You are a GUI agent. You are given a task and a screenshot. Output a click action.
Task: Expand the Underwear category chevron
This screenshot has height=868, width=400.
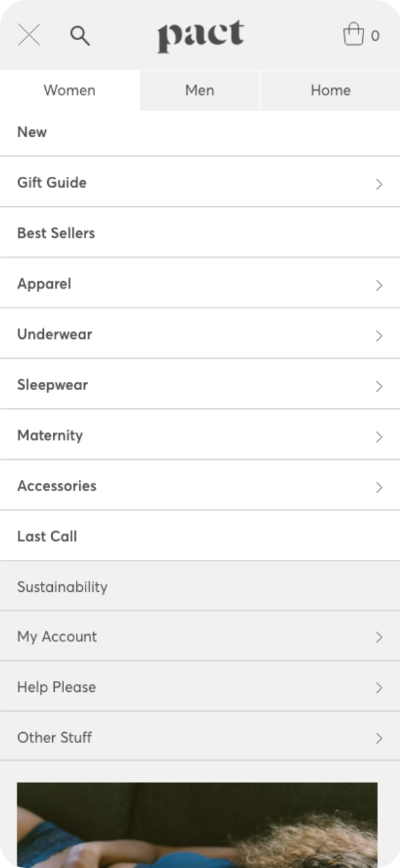tap(379, 335)
